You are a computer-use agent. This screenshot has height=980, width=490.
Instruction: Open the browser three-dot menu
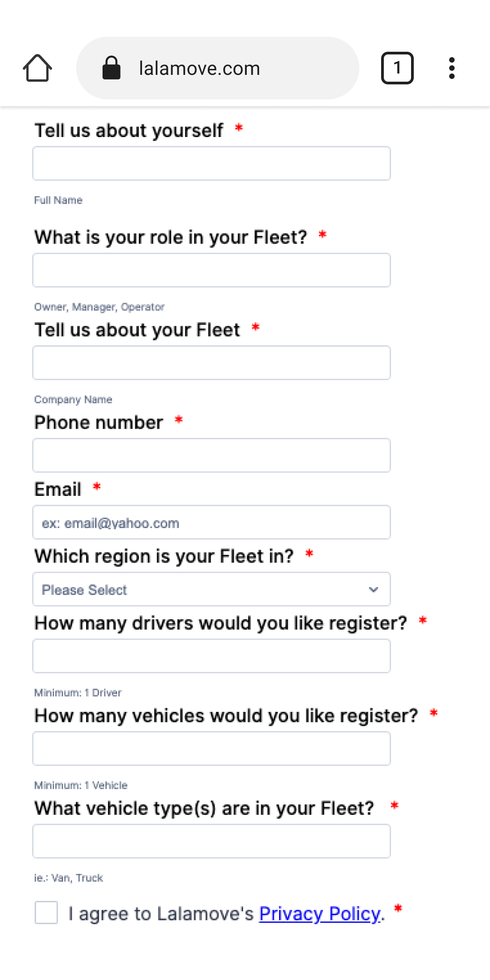[451, 68]
